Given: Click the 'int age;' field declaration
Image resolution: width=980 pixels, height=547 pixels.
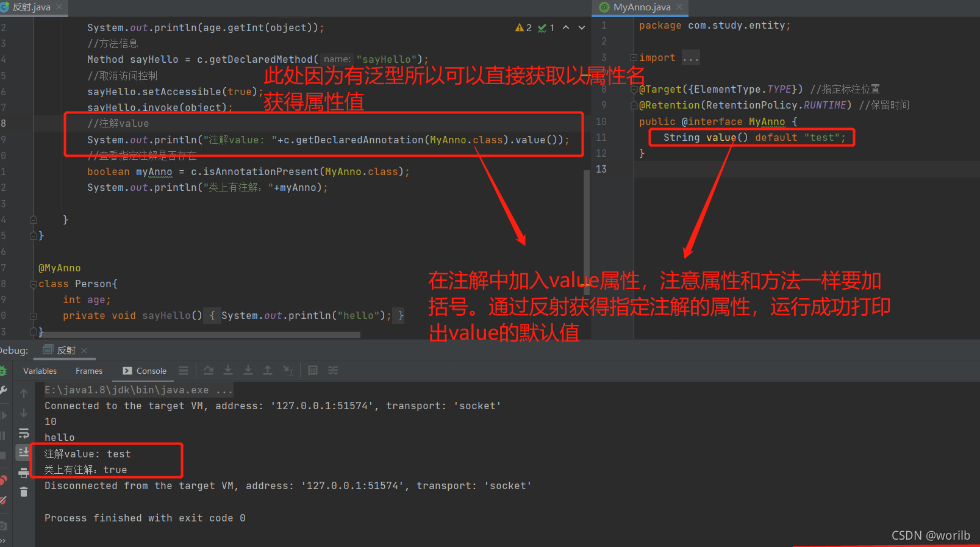Looking at the screenshot, I should pos(87,300).
